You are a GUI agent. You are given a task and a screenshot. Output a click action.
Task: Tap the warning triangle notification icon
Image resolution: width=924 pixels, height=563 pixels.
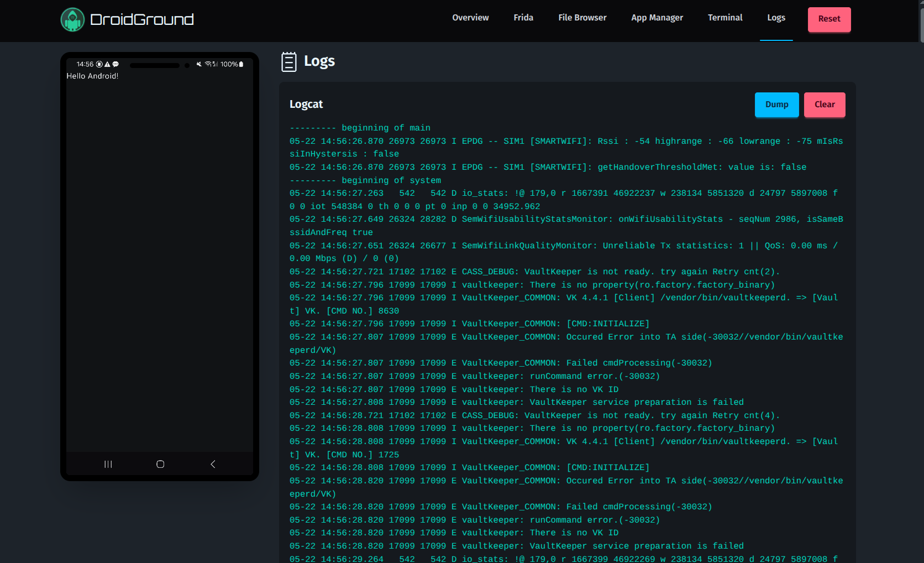click(107, 64)
